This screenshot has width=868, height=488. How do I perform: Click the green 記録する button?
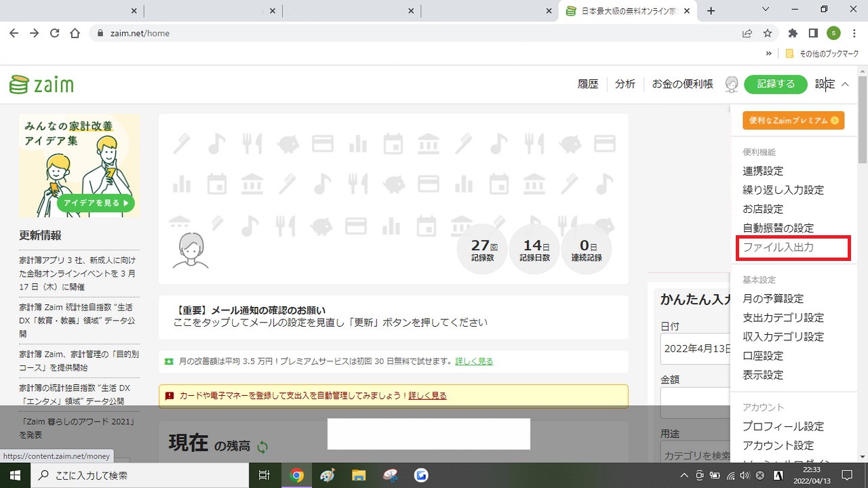tap(776, 84)
